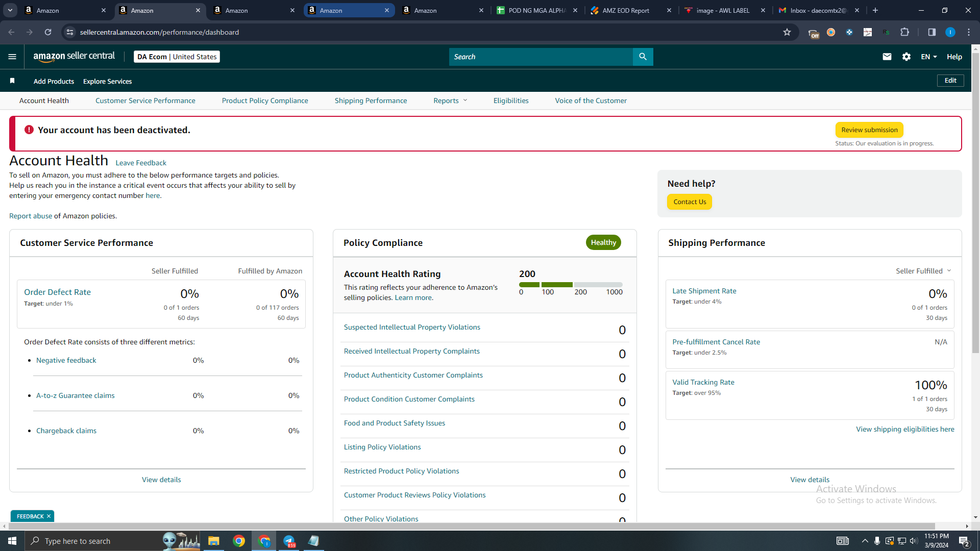Focus the Seller Central Search field
The image size is (980, 551).
[x=541, y=57]
